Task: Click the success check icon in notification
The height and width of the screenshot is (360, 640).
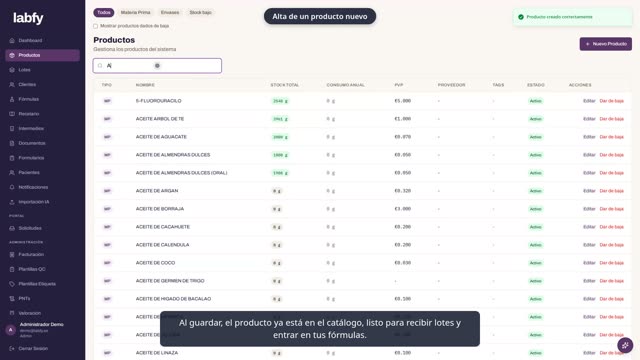Action: coord(521,17)
